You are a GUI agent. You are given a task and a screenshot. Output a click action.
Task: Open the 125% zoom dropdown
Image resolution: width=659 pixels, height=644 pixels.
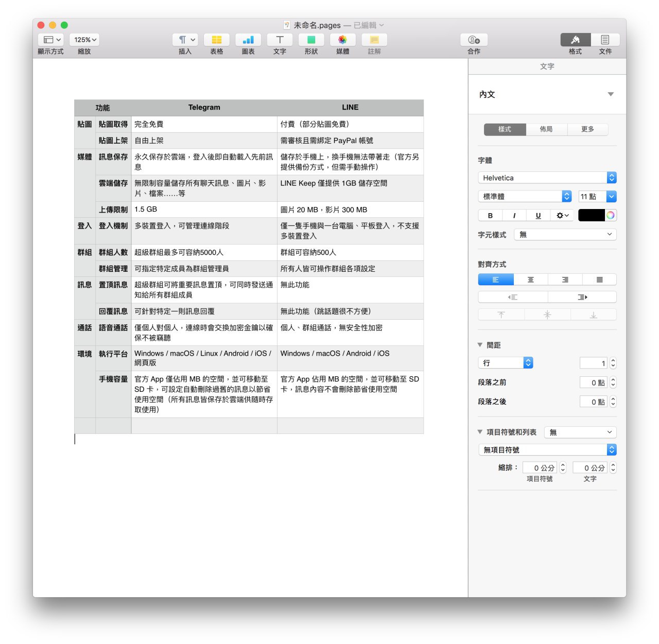click(85, 40)
